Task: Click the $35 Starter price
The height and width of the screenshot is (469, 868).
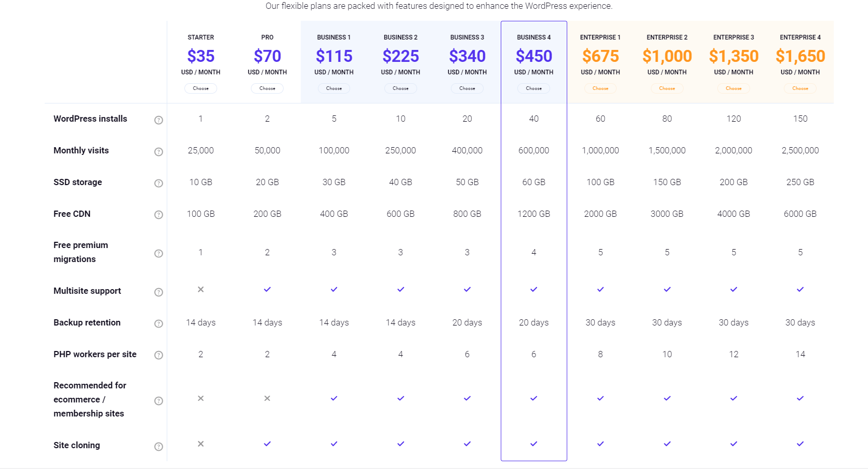Action: 201,56
